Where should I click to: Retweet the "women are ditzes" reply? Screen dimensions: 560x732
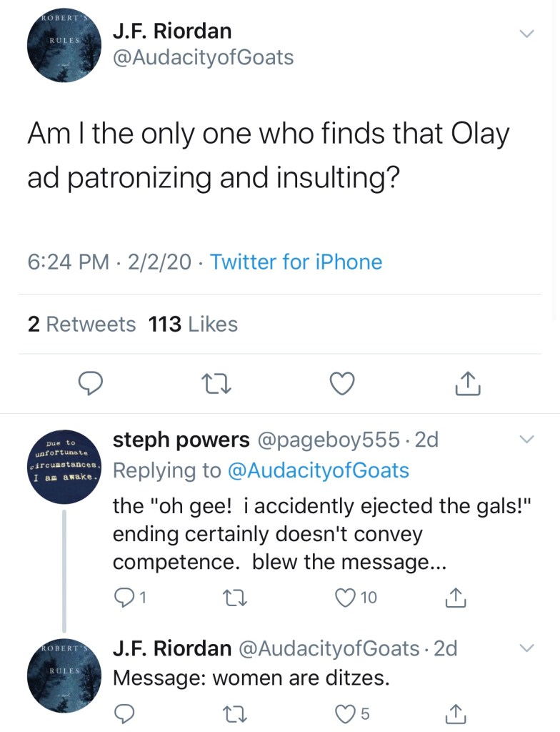tap(234, 713)
